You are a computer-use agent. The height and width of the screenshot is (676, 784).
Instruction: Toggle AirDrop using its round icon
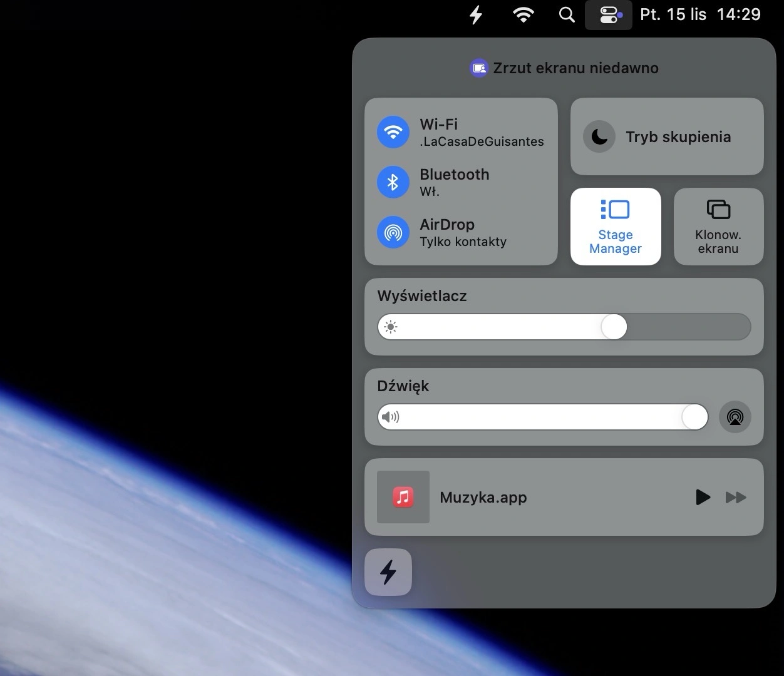[393, 232]
